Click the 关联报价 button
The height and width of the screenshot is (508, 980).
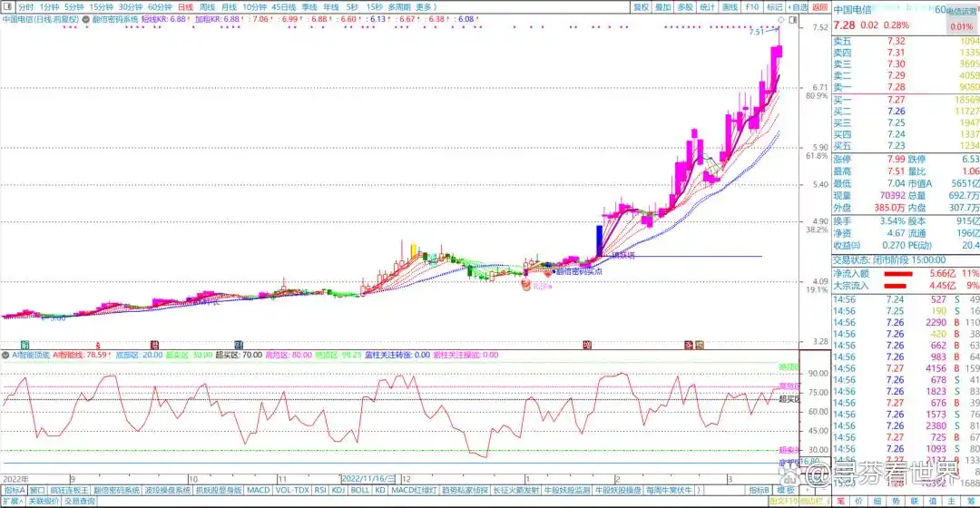pos(44,501)
